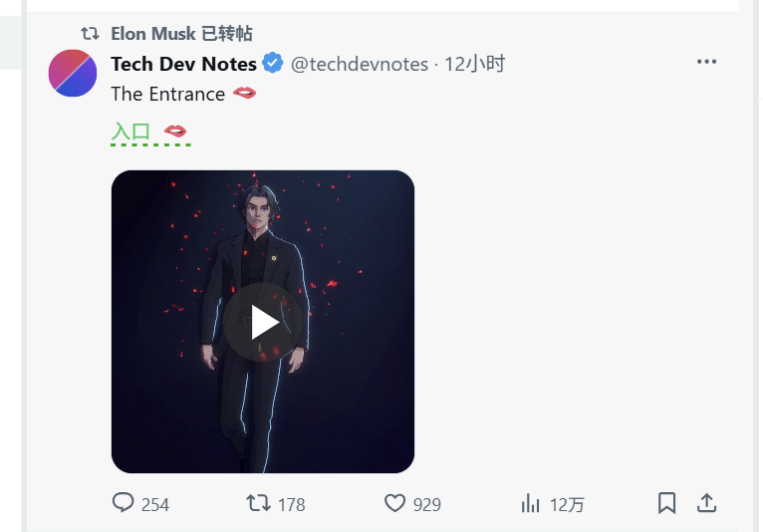Open the reply comments icon
763x532 pixels.
123,502
